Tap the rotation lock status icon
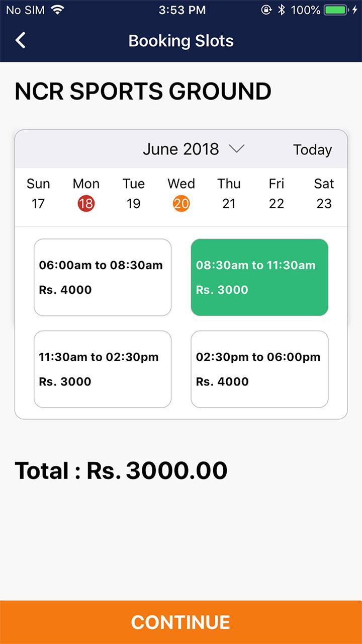 pos(266,10)
